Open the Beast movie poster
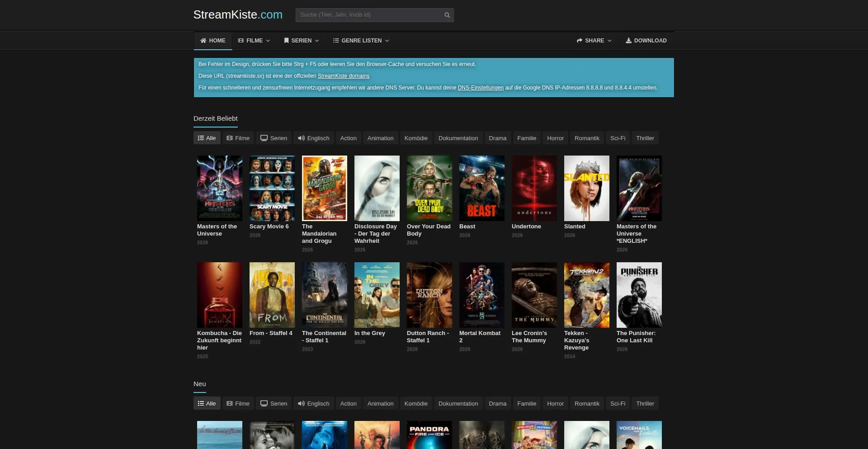This screenshot has width=868, height=449. coord(482,189)
